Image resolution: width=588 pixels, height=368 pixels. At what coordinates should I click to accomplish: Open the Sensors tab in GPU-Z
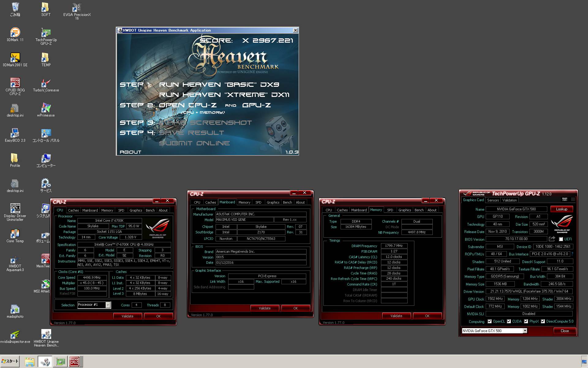tap(493, 200)
